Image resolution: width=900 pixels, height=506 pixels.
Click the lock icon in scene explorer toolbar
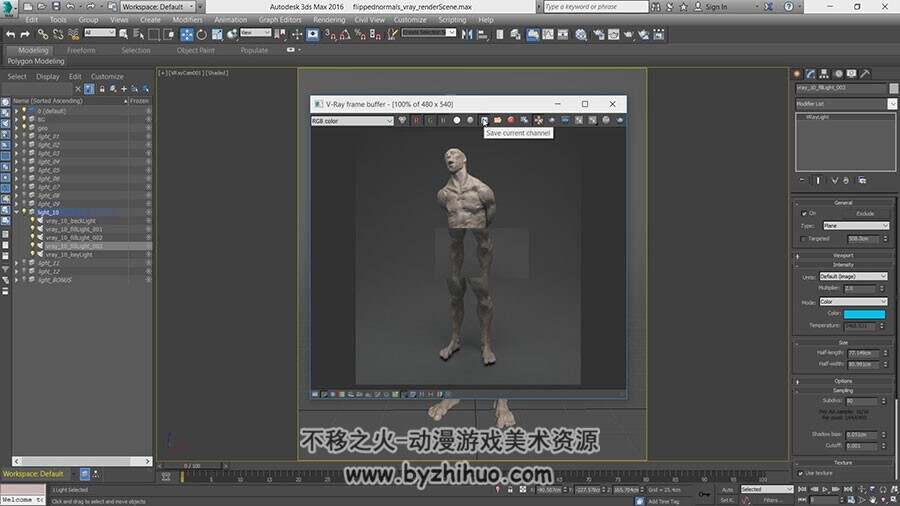102,89
